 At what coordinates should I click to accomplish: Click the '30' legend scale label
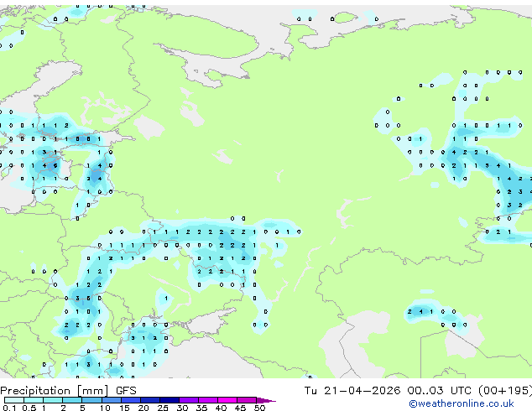[x=182, y=408]
